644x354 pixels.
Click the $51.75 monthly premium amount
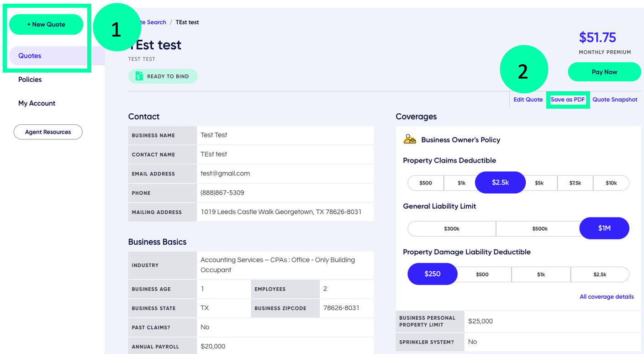pyautogui.click(x=597, y=37)
